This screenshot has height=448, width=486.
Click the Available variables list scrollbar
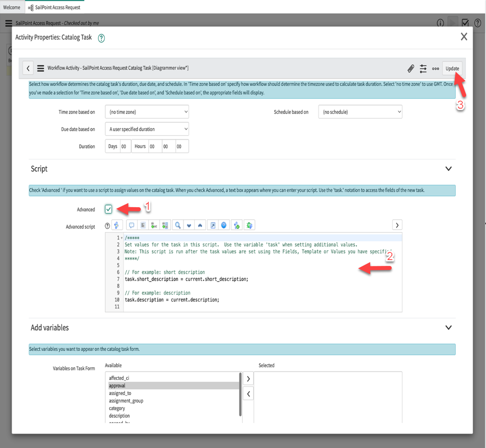point(240,395)
